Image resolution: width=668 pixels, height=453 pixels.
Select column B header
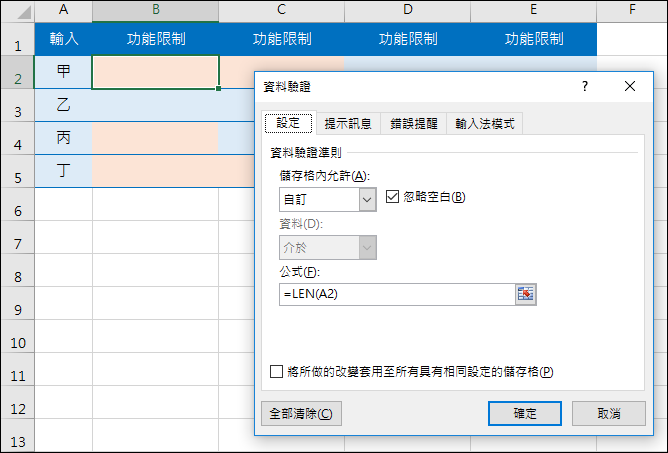155,10
